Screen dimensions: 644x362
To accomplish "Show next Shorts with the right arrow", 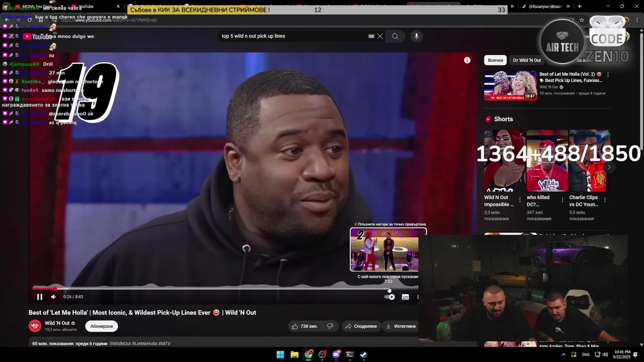I will click(x=609, y=167).
